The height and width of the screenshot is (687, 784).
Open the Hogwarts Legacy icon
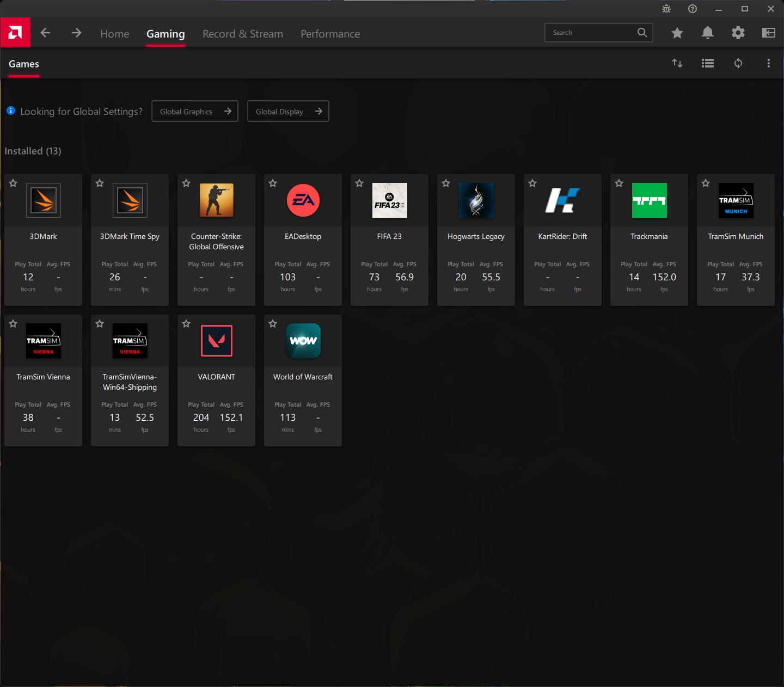tap(476, 200)
